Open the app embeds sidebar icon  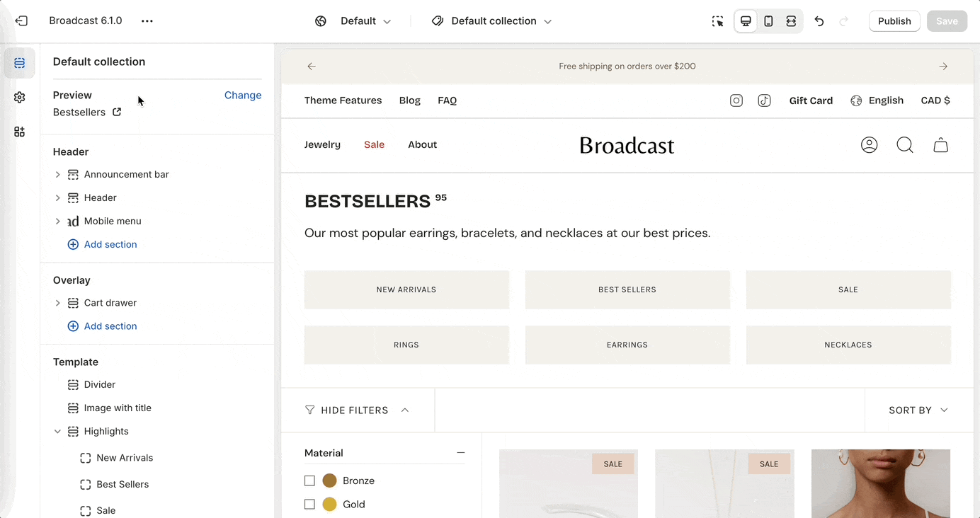pyautogui.click(x=20, y=132)
